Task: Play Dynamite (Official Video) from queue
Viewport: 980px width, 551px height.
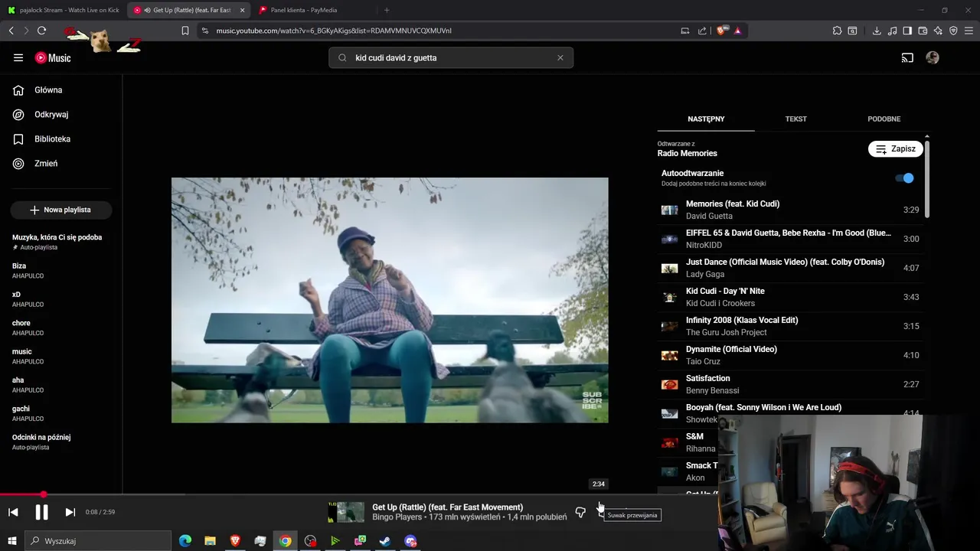Action: pos(790,355)
